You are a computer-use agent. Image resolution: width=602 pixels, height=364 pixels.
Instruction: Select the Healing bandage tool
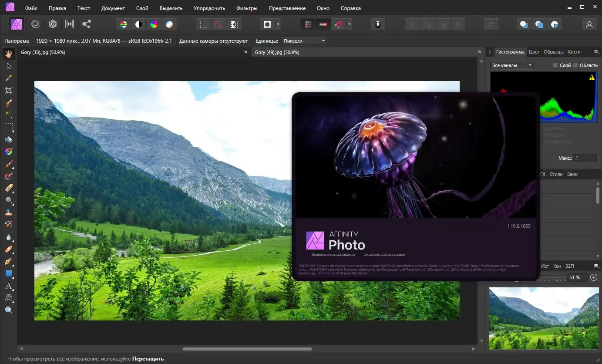click(x=8, y=249)
